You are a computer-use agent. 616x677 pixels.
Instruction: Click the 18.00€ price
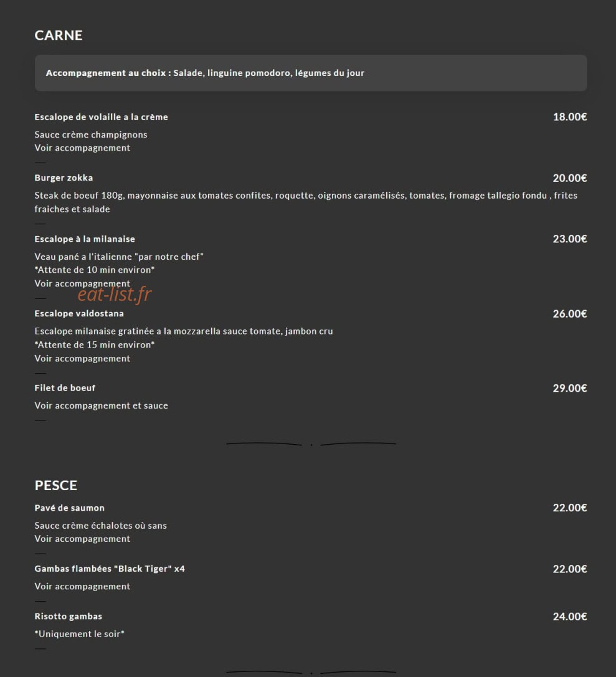[570, 117]
